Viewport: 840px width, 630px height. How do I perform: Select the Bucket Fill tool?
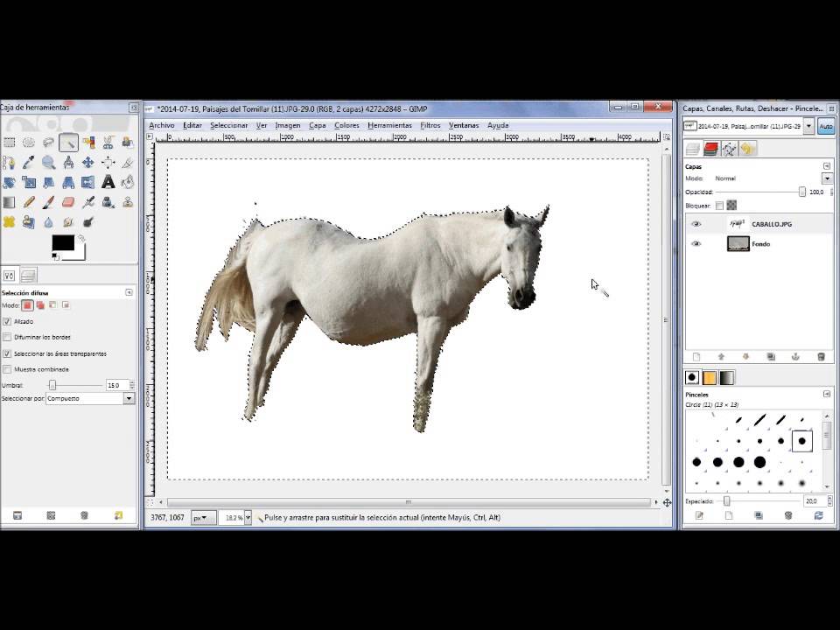pyautogui.click(x=128, y=182)
